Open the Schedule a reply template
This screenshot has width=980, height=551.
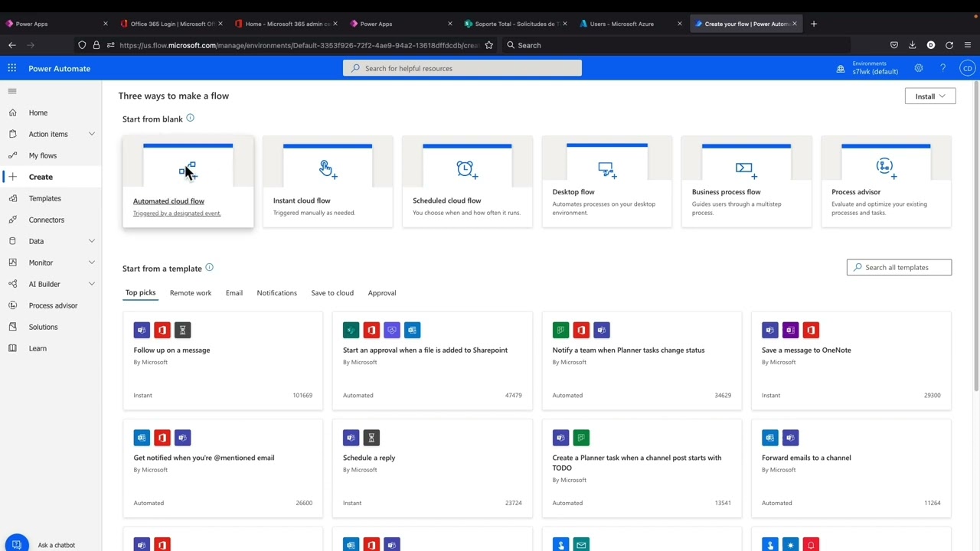coord(433,468)
